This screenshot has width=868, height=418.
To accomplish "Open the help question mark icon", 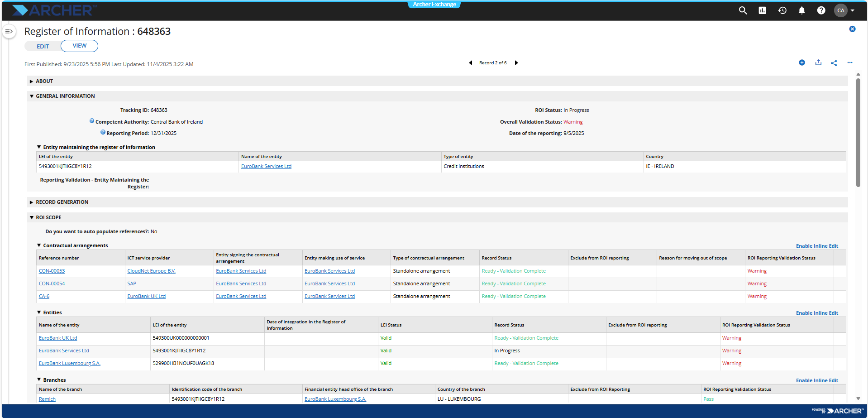I will [821, 10].
